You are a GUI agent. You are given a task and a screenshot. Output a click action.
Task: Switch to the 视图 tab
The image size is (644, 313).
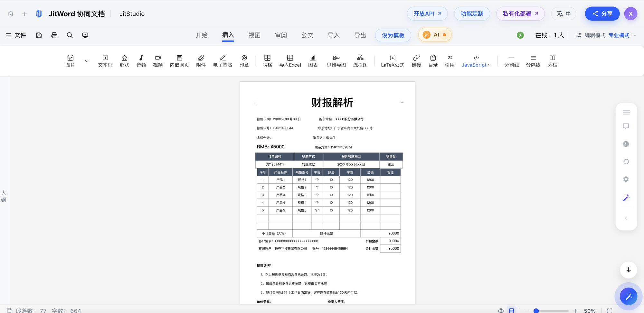coord(254,35)
